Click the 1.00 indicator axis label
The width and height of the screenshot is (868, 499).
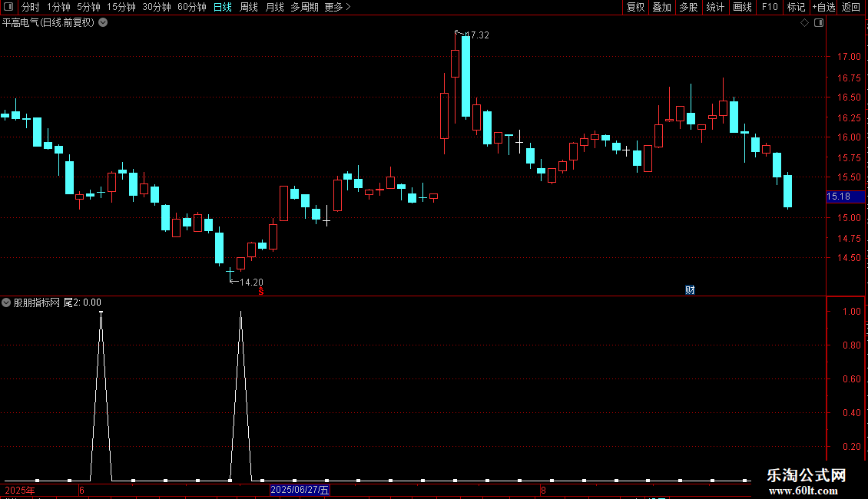tap(851, 312)
